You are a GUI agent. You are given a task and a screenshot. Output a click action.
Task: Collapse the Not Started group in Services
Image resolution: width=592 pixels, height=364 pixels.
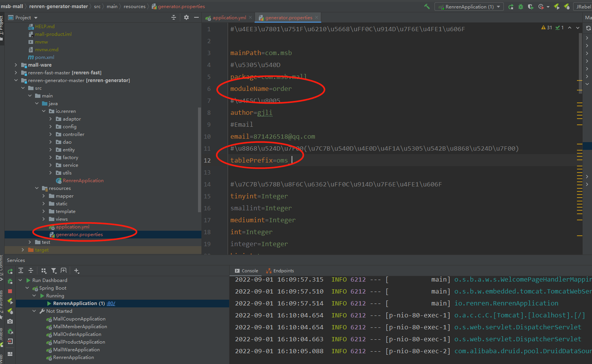point(34,311)
